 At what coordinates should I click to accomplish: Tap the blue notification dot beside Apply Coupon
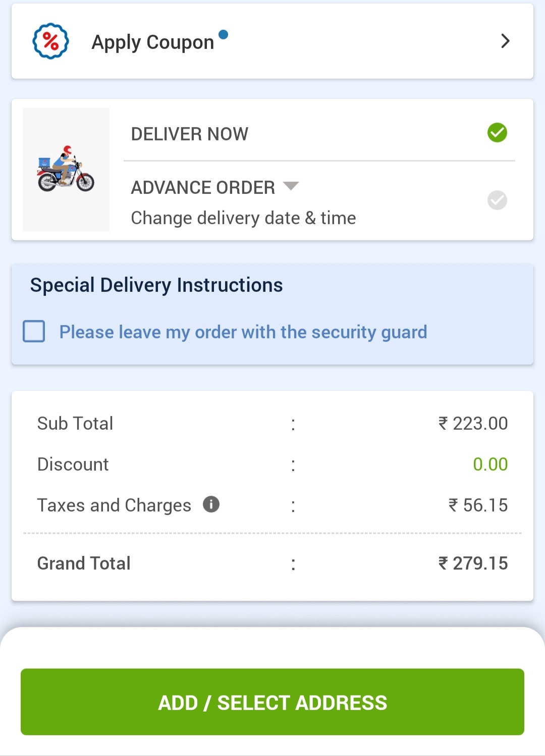click(x=223, y=34)
